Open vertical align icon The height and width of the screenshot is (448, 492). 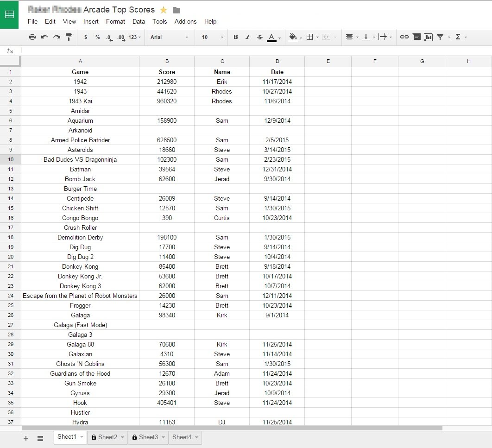point(366,37)
